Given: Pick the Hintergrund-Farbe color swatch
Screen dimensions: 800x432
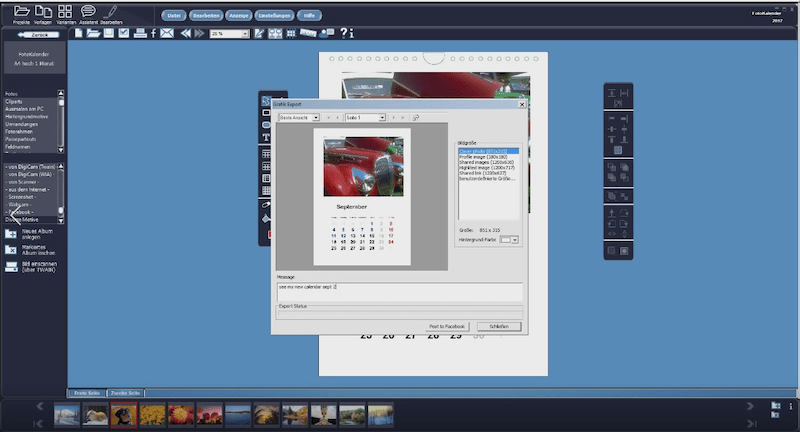Looking at the screenshot, I should tap(507, 240).
